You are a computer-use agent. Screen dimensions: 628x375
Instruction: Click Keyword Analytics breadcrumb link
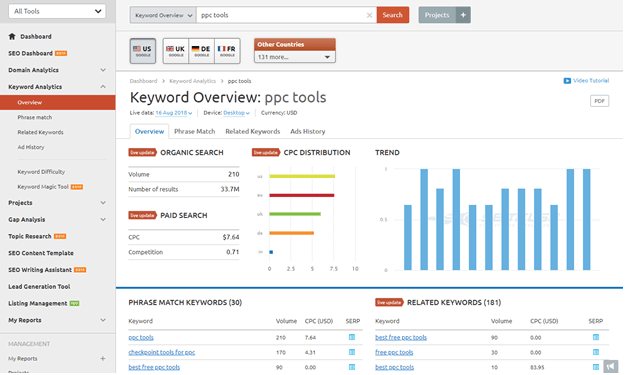coord(192,81)
